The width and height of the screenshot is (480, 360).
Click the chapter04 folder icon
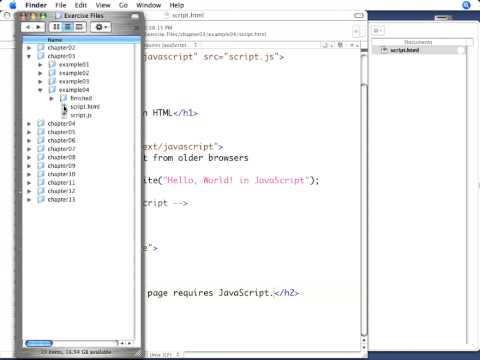coord(41,123)
